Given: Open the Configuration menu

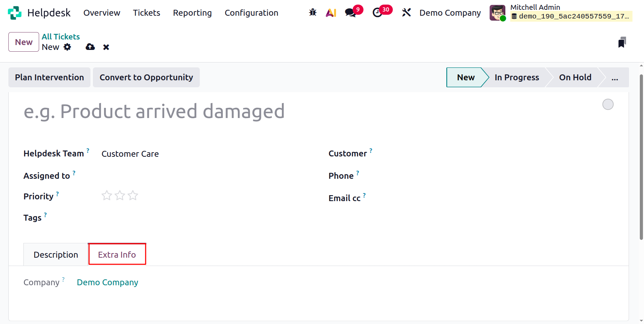Looking at the screenshot, I should 251,13.
